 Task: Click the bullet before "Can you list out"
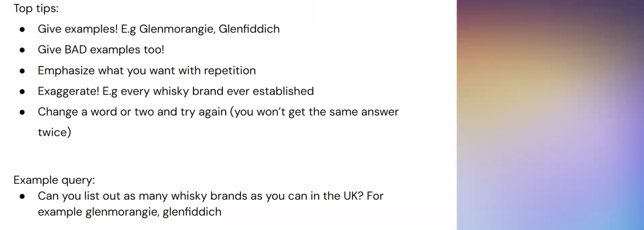point(22,197)
